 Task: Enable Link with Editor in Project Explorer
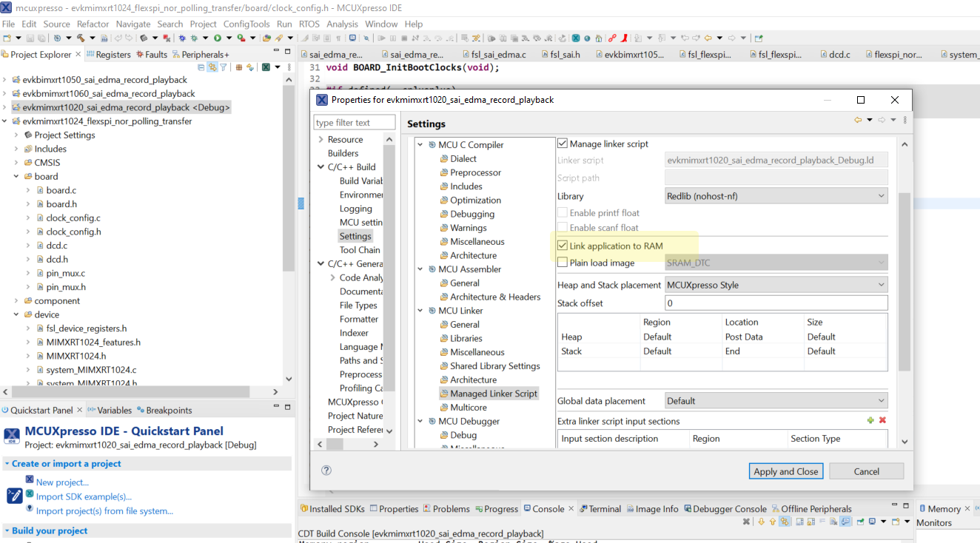[x=213, y=67]
